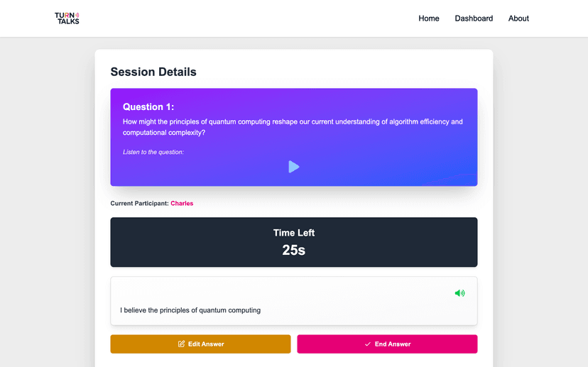Click the answer transcript text box
The width and height of the screenshot is (588, 367).
(293, 301)
